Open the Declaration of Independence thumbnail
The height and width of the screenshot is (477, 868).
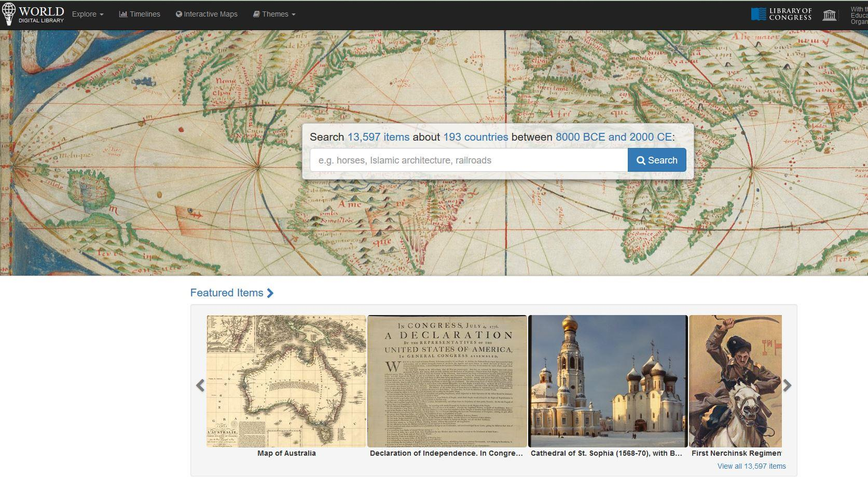click(447, 381)
